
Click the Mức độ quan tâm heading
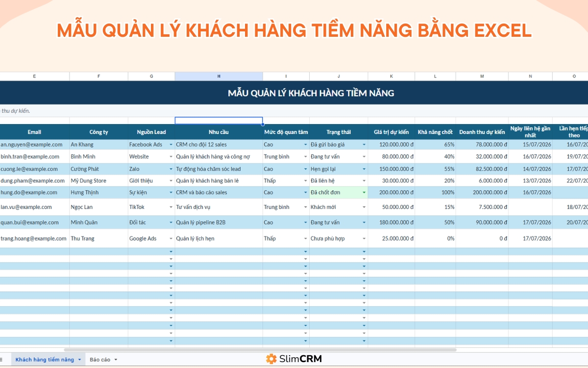click(286, 132)
